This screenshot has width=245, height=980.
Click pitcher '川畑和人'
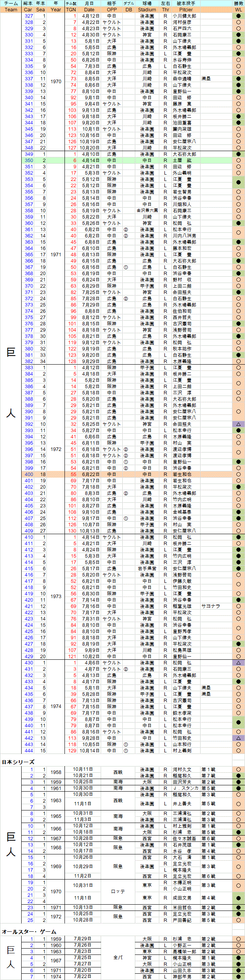click(182, 204)
